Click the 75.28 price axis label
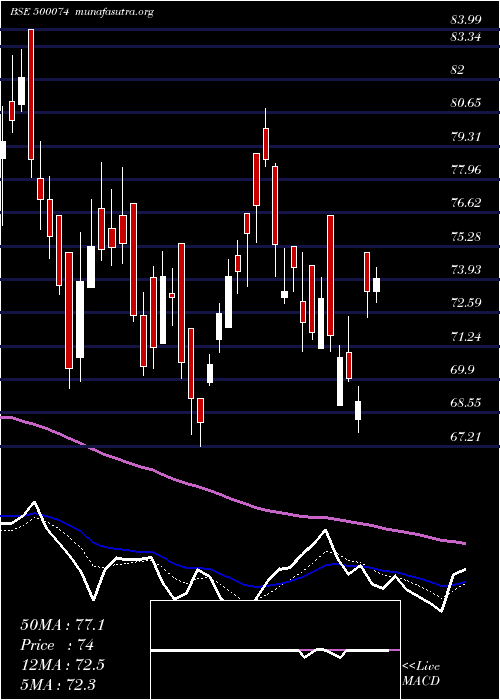The width and height of the screenshot is (500, 700). tap(466, 236)
